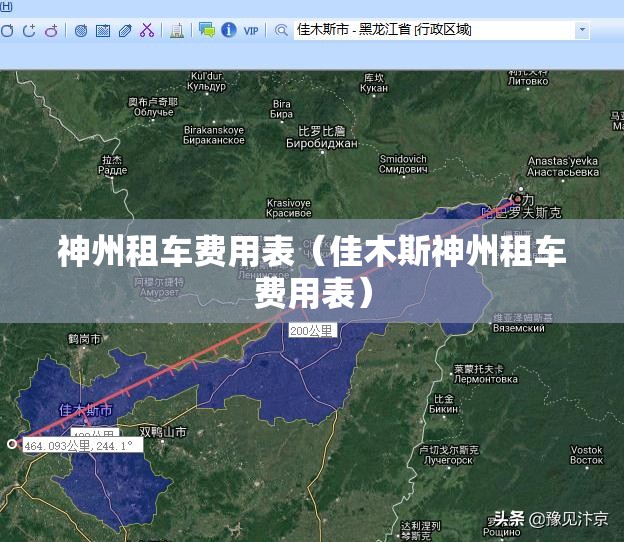Click the Vostok map label

[586, 450]
